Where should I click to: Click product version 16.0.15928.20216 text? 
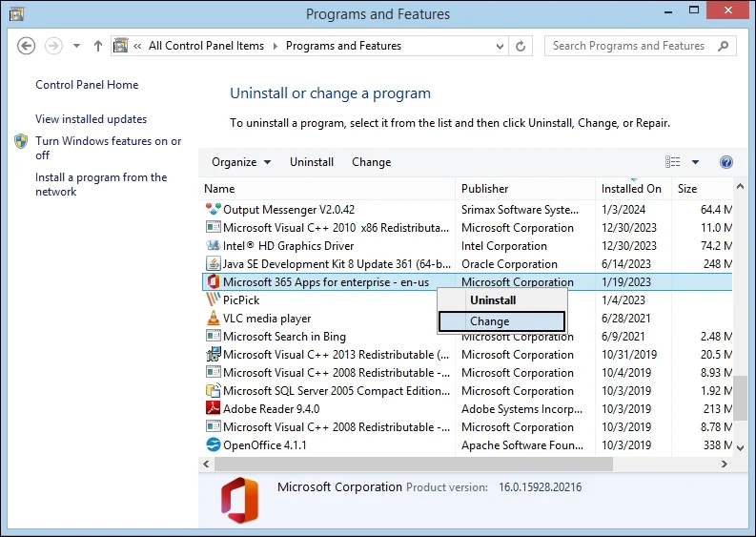[x=540, y=487]
